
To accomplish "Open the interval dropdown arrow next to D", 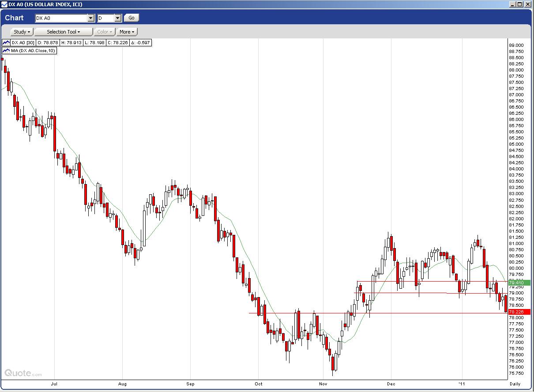I will click(118, 18).
